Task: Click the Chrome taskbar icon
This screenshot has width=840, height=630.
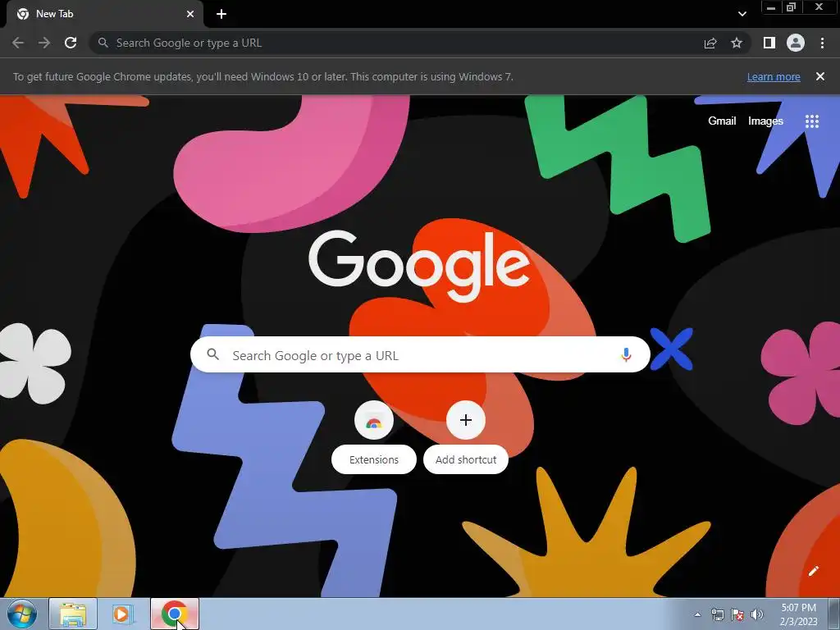Action: 175,614
